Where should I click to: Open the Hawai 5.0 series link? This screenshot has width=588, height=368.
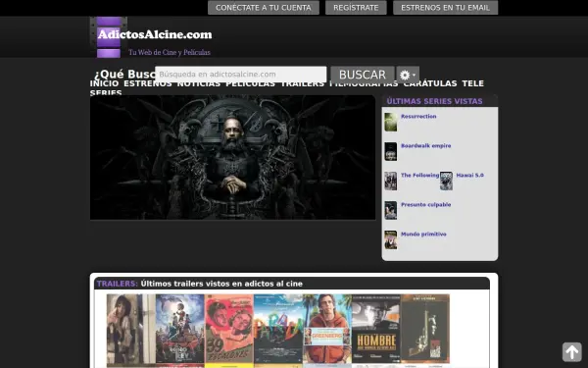tap(469, 175)
